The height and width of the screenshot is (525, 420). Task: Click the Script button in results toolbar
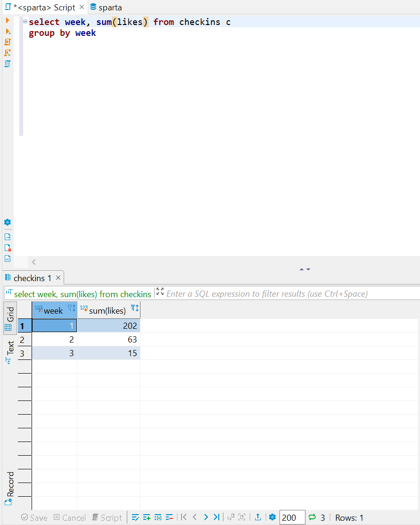coord(107,517)
